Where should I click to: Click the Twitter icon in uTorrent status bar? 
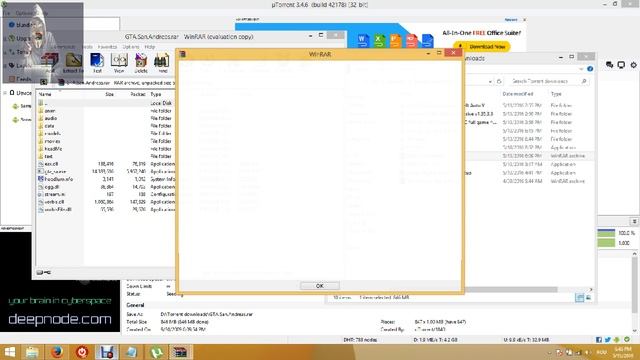608,340
